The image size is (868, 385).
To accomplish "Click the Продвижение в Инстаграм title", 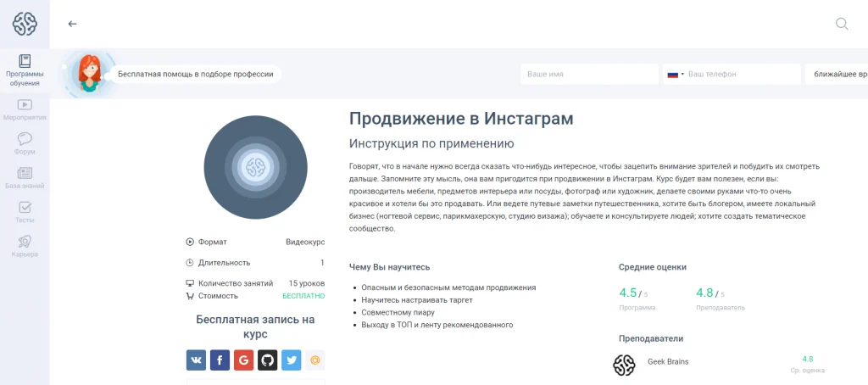I will [x=461, y=119].
